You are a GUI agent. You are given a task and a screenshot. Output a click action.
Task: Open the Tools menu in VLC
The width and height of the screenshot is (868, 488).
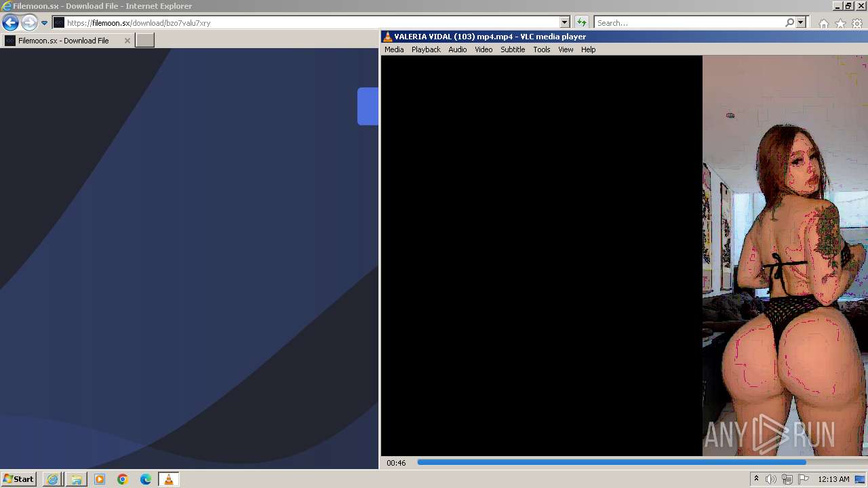click(541, 49)
